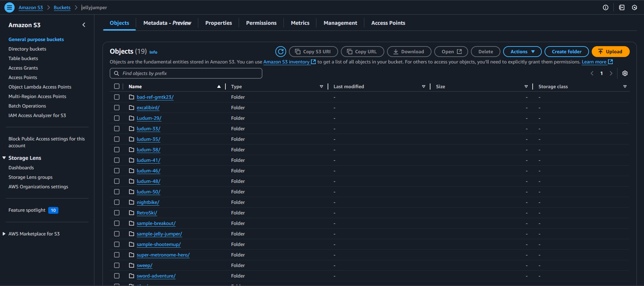Switch to the Objects tab
Screen dimensions: 644x286
point(119,23)
